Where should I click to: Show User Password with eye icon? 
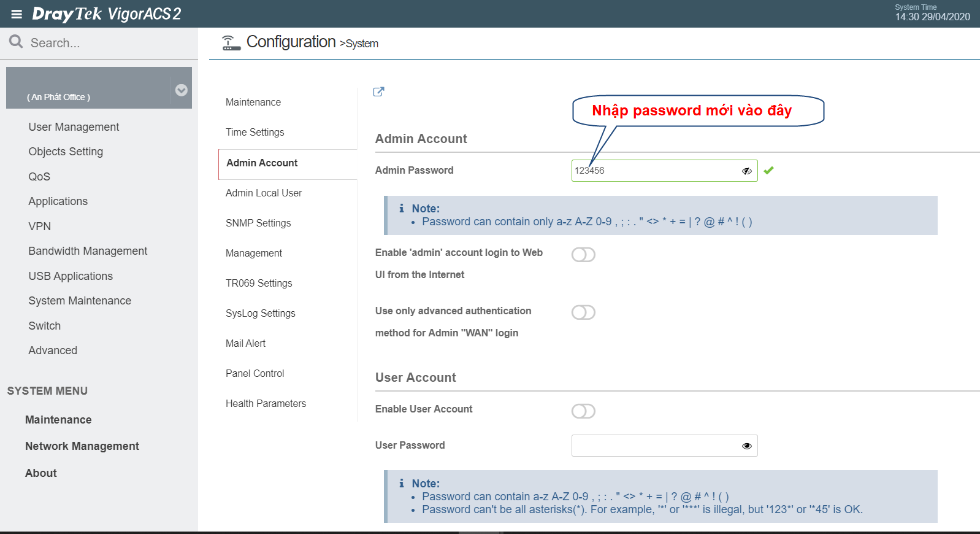[x=746, y=446]
